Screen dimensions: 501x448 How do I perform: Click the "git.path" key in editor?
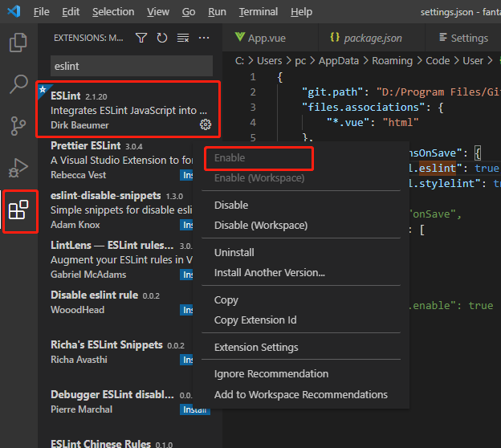(x=332, y=92)
